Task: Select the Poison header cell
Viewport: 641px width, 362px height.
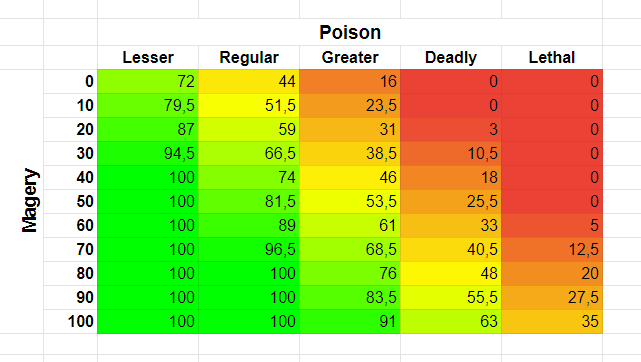Action: (350, 32)
